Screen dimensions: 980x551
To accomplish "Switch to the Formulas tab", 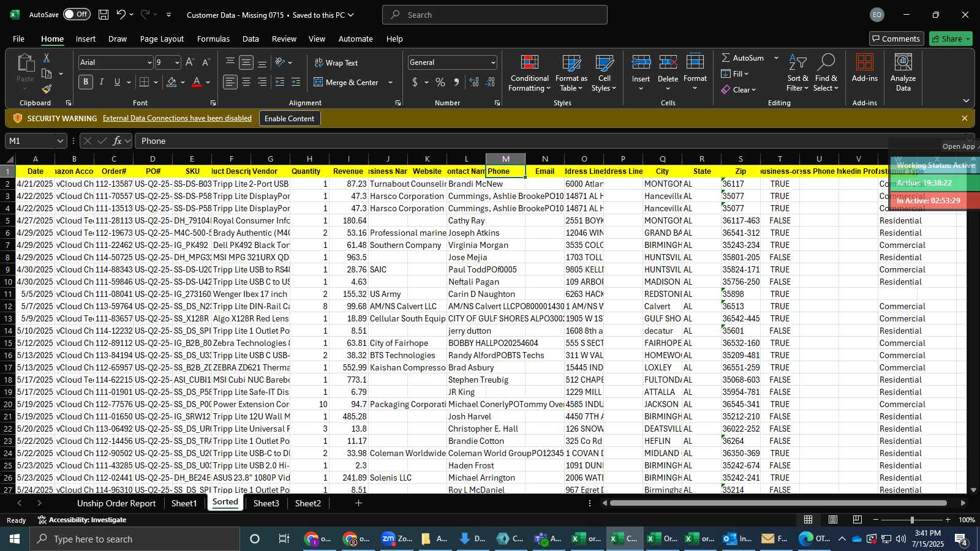I will pyautogui.click(x=213, y=39).
